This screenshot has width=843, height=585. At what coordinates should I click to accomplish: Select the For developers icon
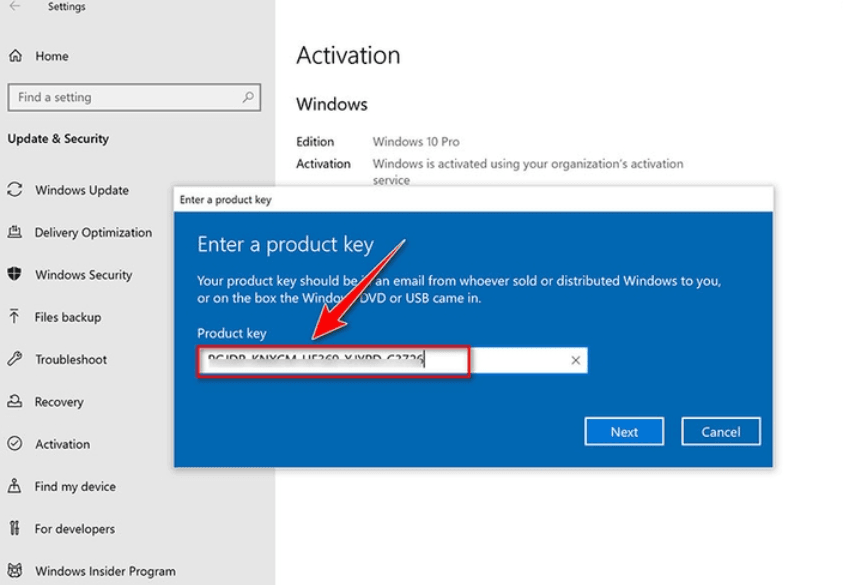(15, 528)
